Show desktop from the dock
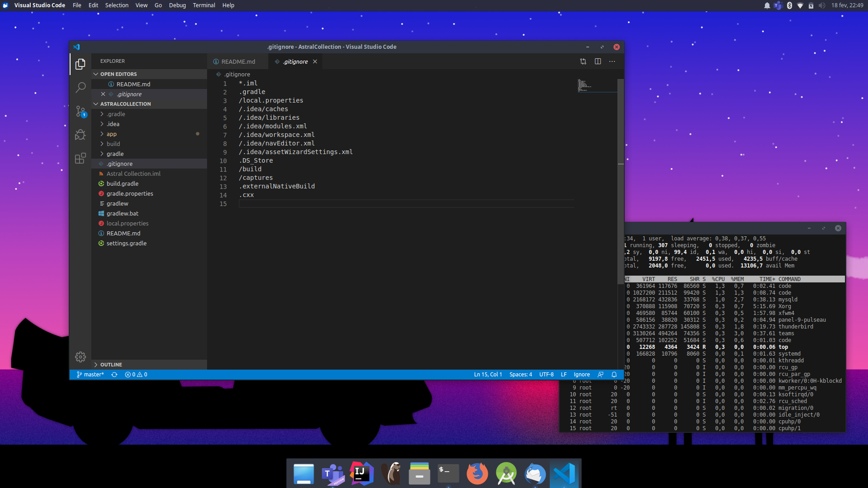 point(304,474)
